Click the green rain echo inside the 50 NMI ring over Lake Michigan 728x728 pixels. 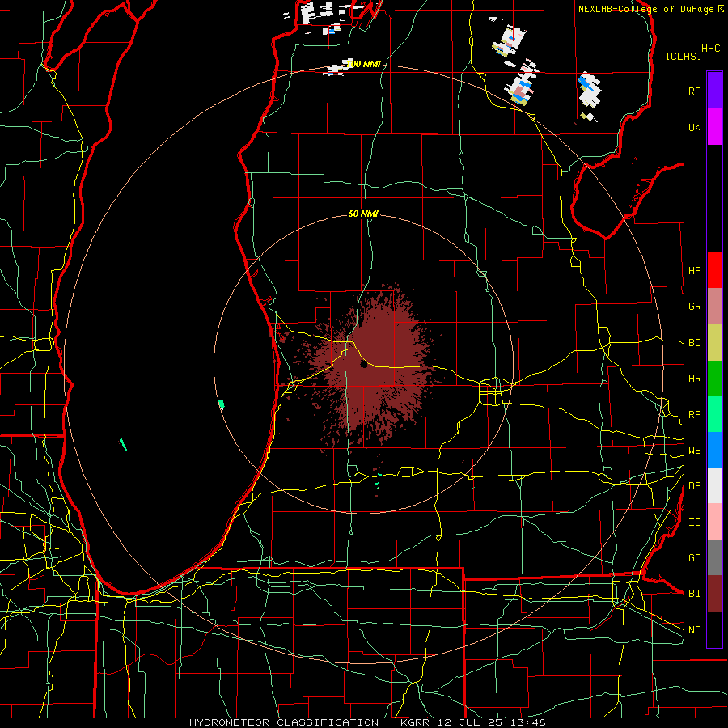tap(222, 404)
